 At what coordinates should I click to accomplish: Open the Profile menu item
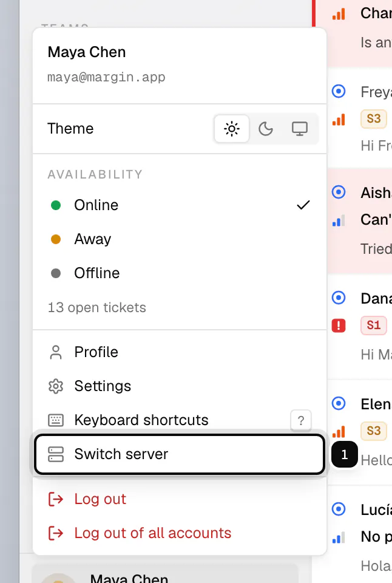click(x=180, y=352)
